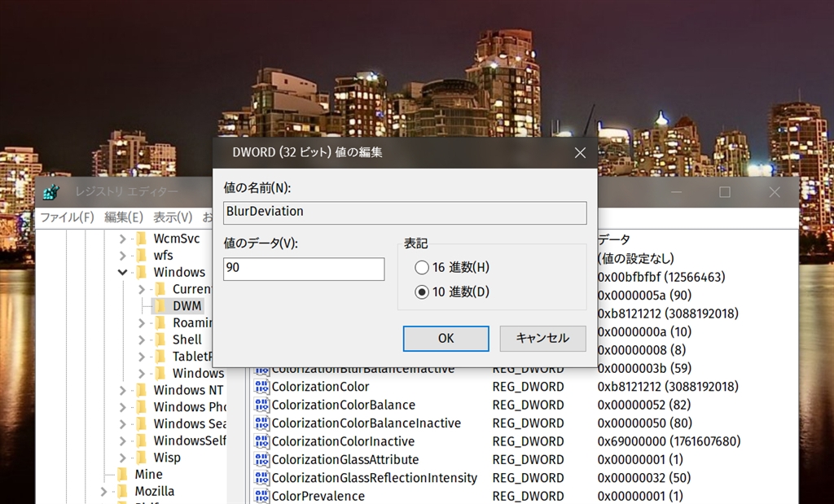Select the decimal (10 進数) radio button

click(x=422, y=291)
